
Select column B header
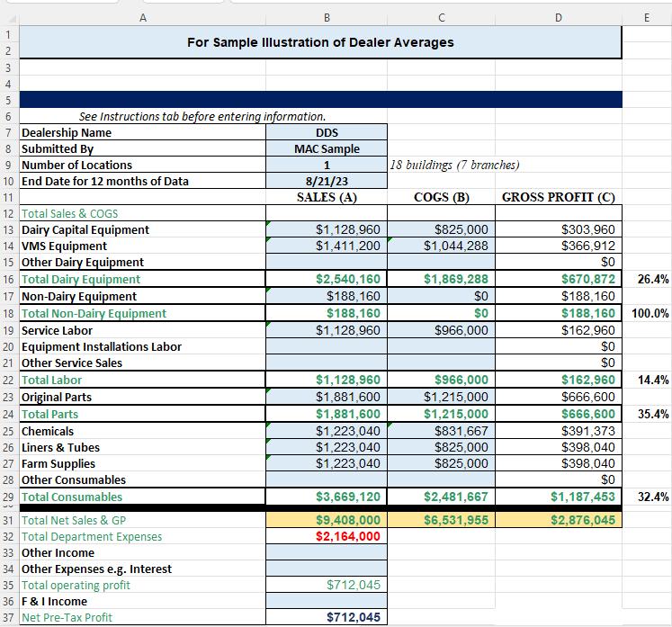(327, 18)
